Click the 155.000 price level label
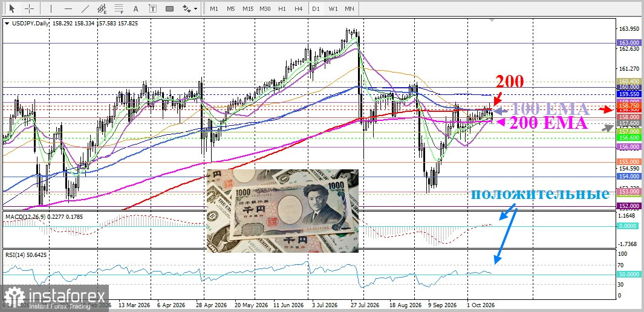The image size is (644, 312). pyautogui.click(x=629, y=162)
